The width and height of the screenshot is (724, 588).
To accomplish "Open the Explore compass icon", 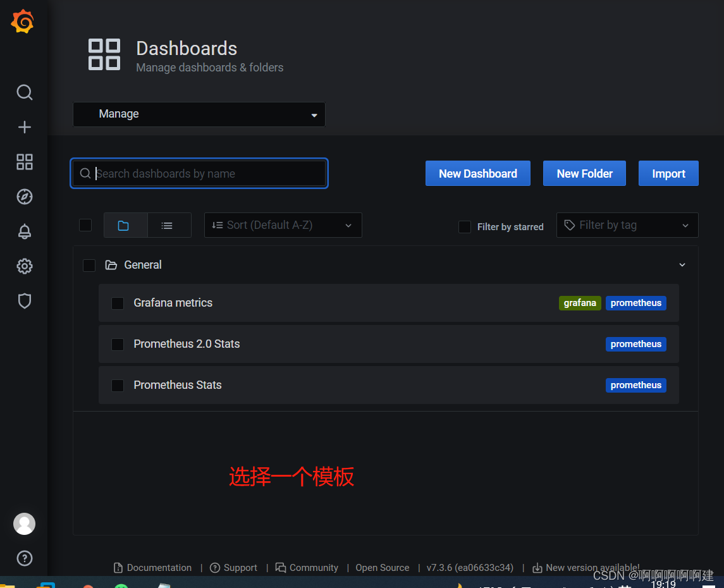I will [25, 197].
